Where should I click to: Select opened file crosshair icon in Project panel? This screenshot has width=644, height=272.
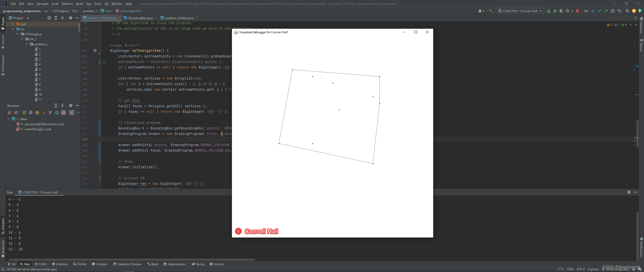(49, 18)
